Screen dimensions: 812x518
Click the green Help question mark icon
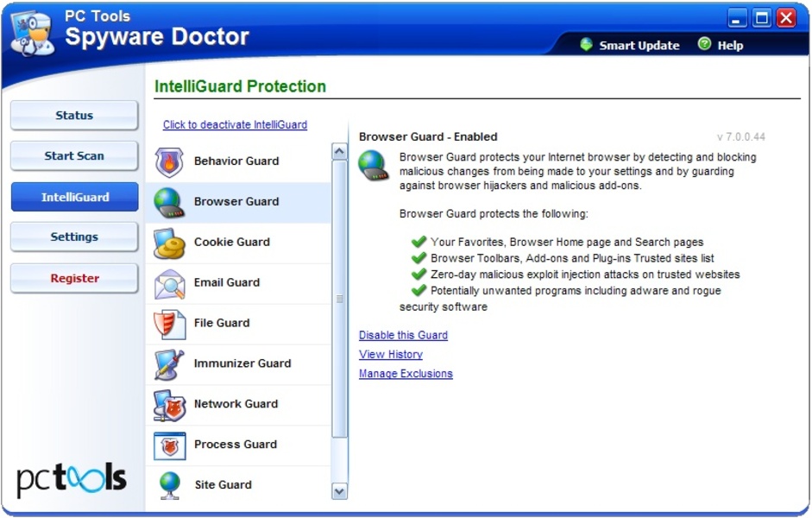(x=704, y=44)
